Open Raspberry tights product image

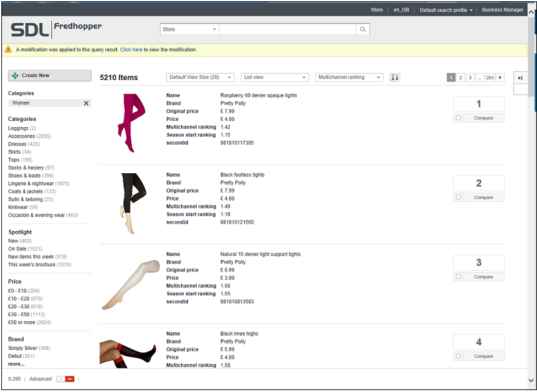tap(131, 123)
